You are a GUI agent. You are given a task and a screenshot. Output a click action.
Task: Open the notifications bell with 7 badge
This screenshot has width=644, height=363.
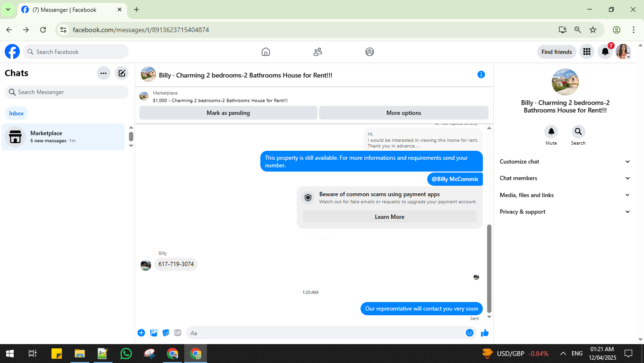click(605, 52)
